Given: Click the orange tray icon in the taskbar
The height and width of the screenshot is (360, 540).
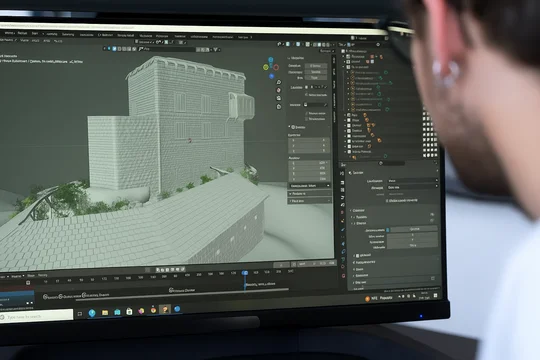Looking at the screenshot, I should [367, 299].
